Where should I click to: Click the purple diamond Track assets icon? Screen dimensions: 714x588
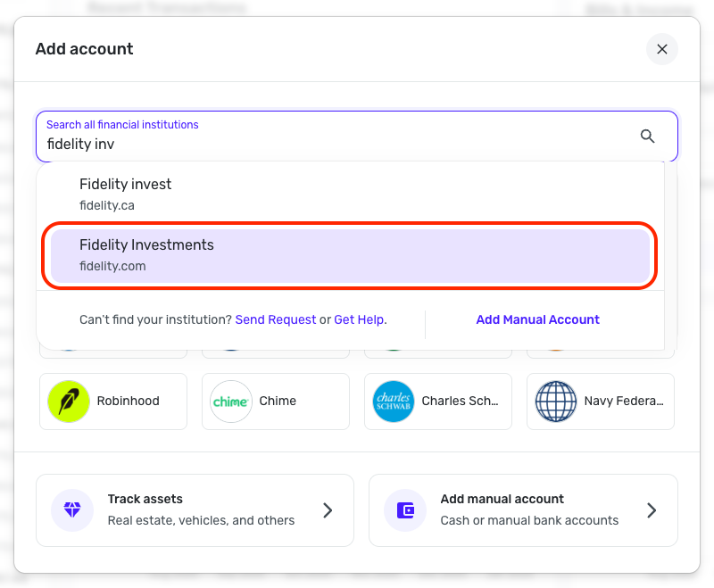click(72, 510)
